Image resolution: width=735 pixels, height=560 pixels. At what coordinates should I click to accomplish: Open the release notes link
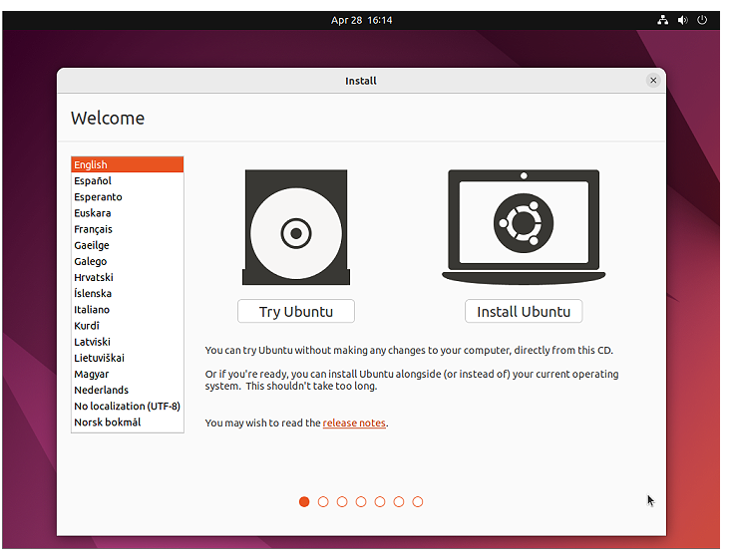click(x=354, y=422)
